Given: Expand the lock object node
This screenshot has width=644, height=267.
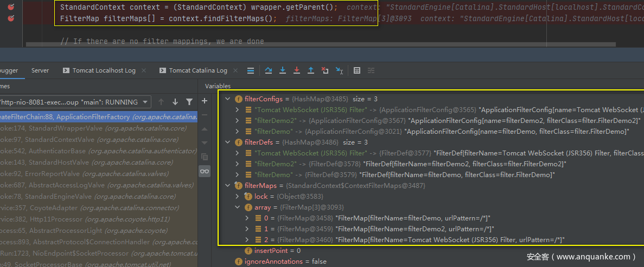Looking at the screenshot, I should [238, 197].
